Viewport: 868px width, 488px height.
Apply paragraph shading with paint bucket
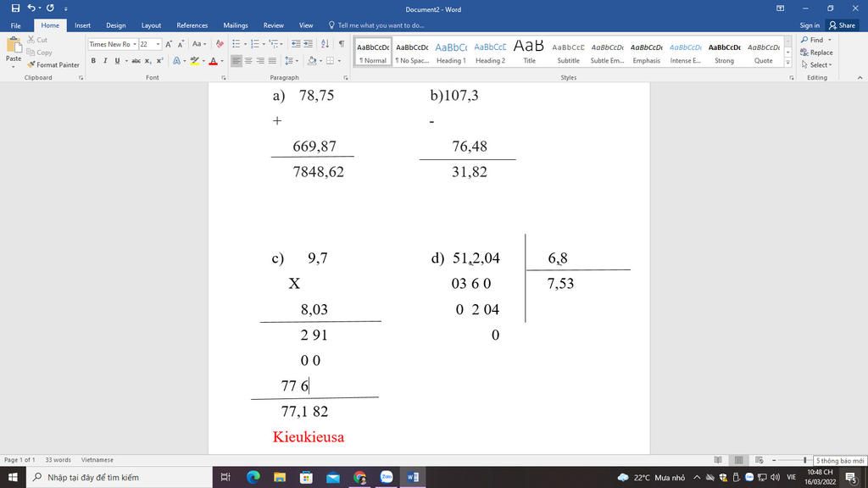pyautogui.click(x=312, y=61)
